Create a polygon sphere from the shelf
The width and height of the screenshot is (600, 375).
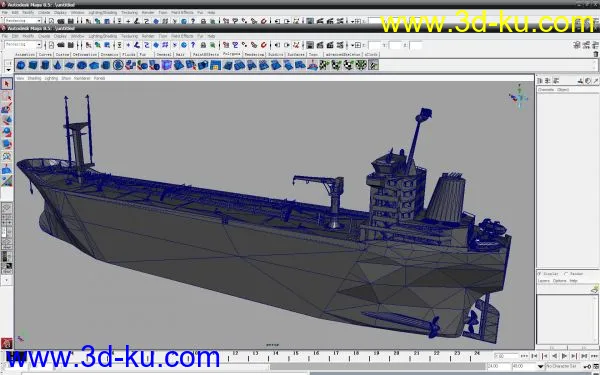21,65
